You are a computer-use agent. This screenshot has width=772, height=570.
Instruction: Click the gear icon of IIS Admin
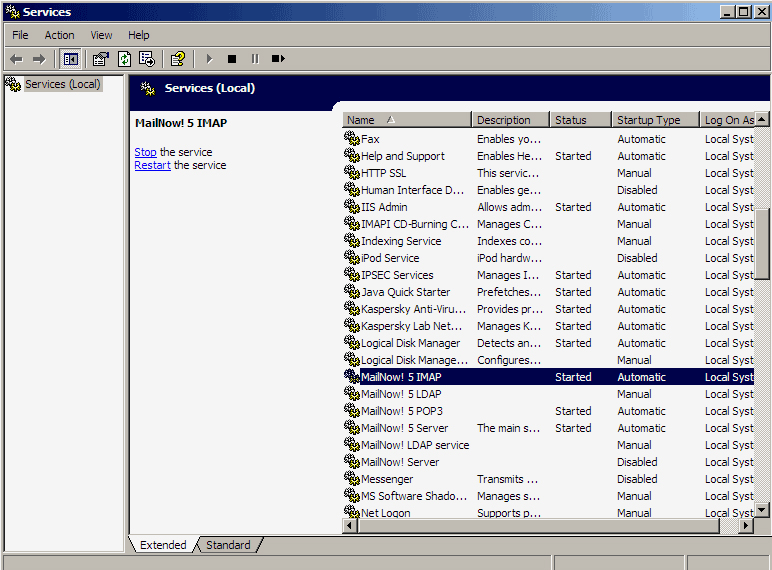click(x=352, y=206)
